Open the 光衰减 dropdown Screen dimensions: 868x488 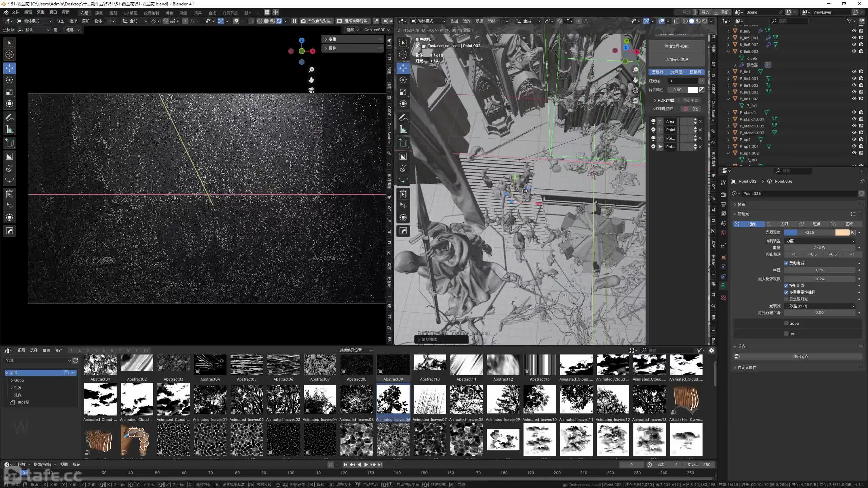820,306
